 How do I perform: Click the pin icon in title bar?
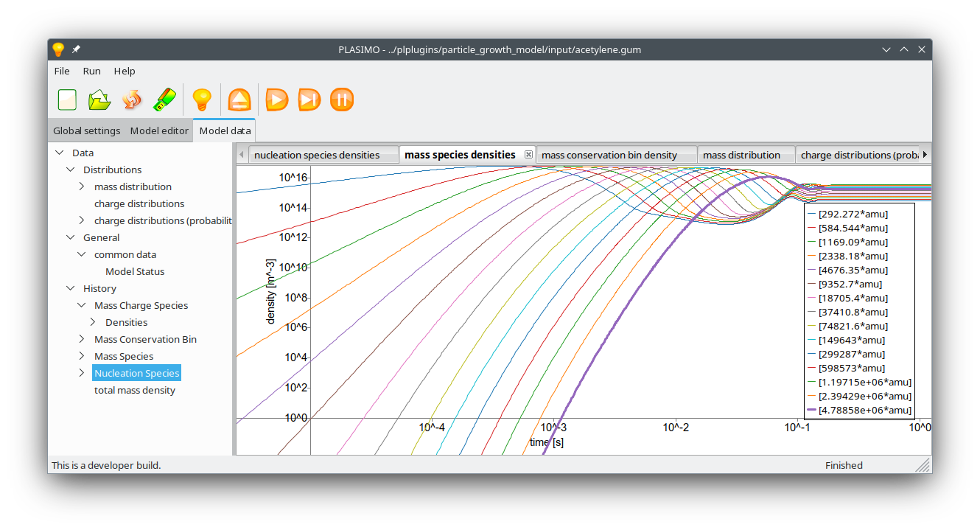coord(76,49)
